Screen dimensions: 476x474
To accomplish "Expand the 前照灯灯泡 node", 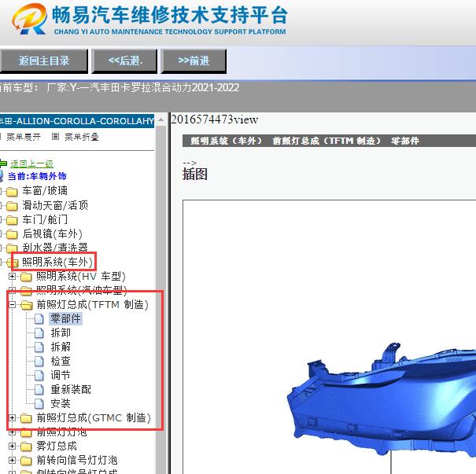I will [x=12, y=432].
